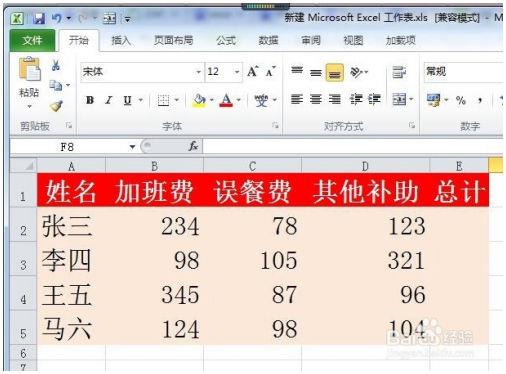Image resolution: width=506 pixels, height=374 pixels.
Task: Open the 宋体 font name dropdown
Action: coord(198,72)
